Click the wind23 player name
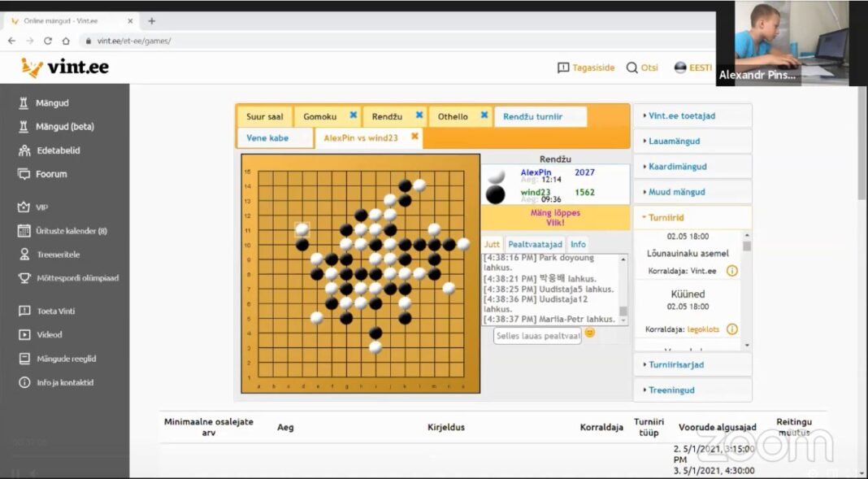Image resolution: width=868 pixels, height=479 pixels. [536, 192]
